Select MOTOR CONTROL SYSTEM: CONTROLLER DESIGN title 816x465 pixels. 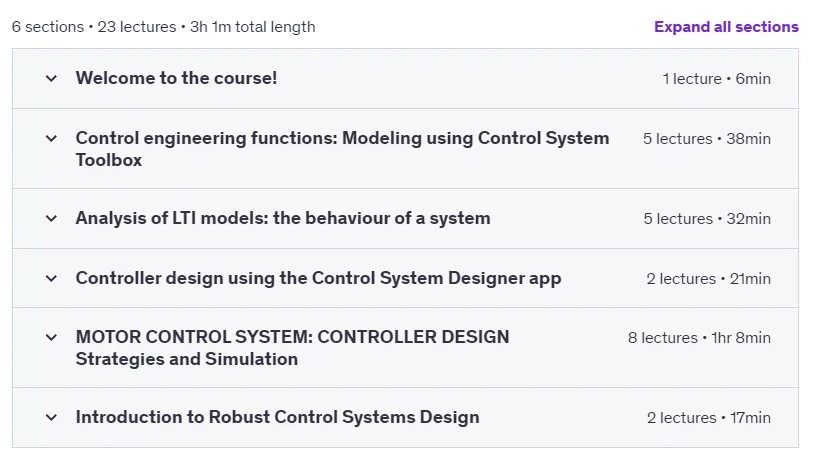pyautogui.click(x=292, y=348)
